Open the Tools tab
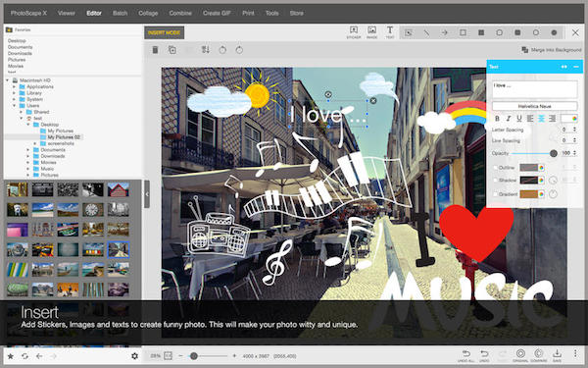 pyautogui.click(x=272, y=13)
